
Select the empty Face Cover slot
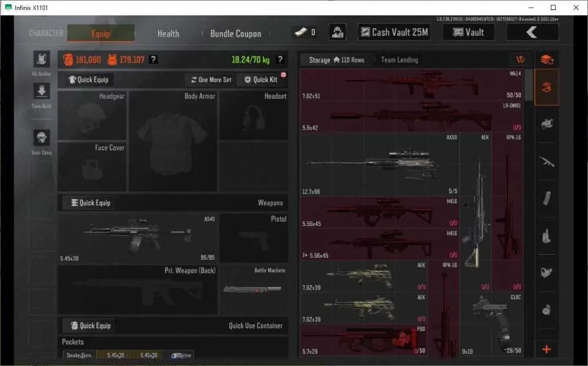[92, 167]
